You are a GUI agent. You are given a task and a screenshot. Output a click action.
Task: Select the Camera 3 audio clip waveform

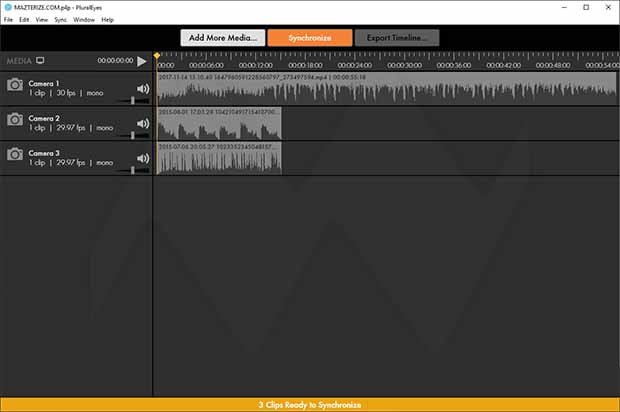coord(219,158)
